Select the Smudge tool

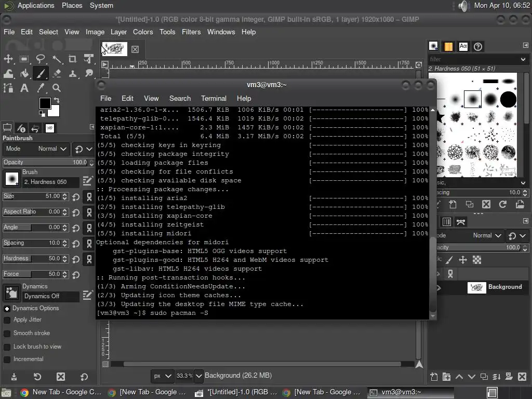(x=89, y=73)
